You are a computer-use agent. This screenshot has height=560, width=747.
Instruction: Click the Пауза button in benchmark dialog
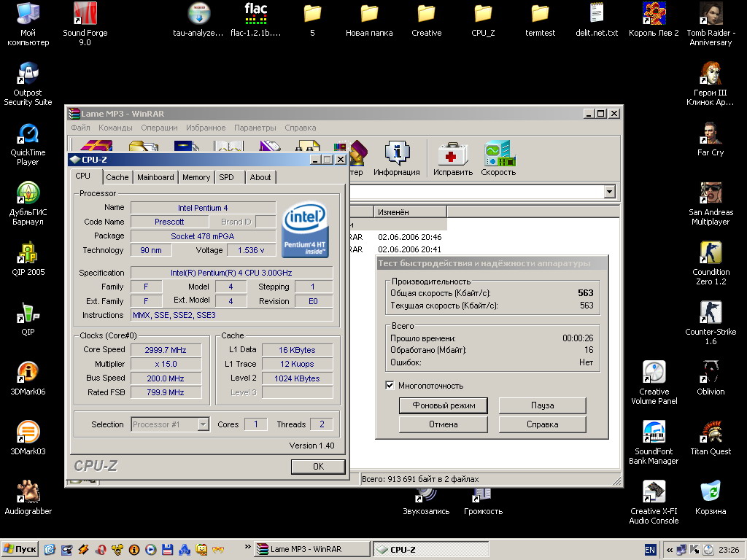click(542, 405)
